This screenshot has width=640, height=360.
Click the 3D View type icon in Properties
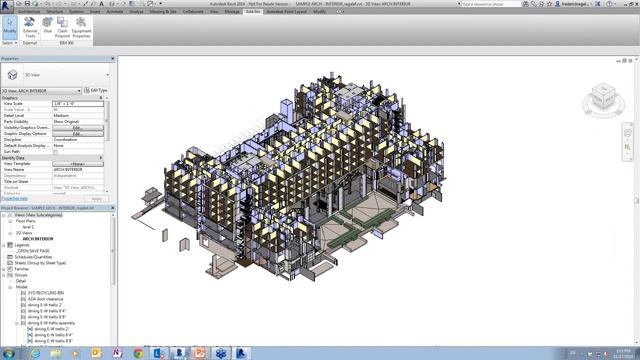12,75
